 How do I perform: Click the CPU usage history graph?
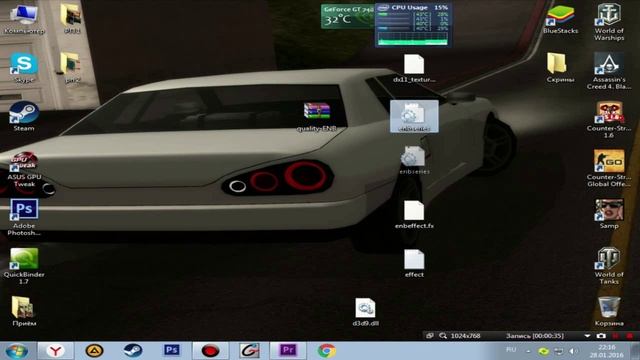coord(413,39)
